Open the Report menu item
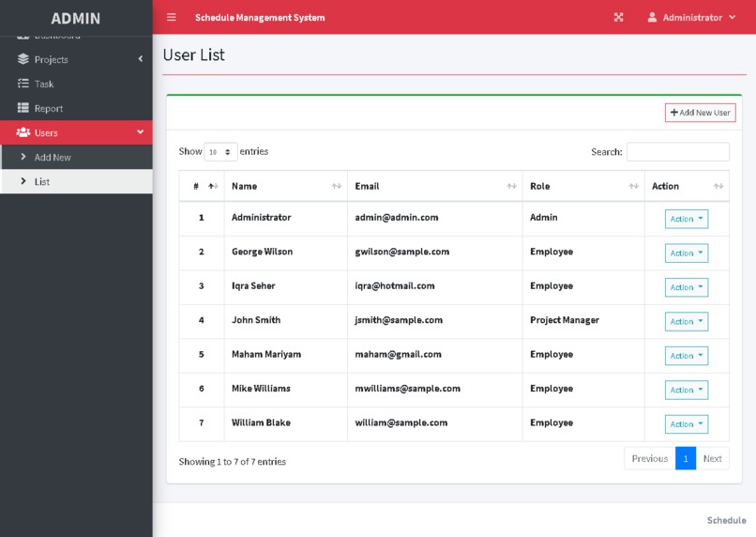 [76, 108]
